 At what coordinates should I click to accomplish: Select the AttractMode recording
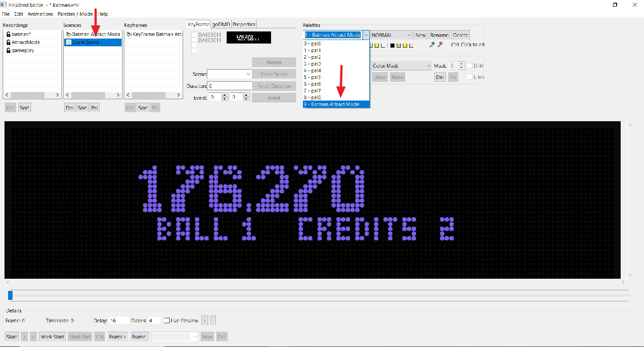pyautogui.click(x=32, y=42)
